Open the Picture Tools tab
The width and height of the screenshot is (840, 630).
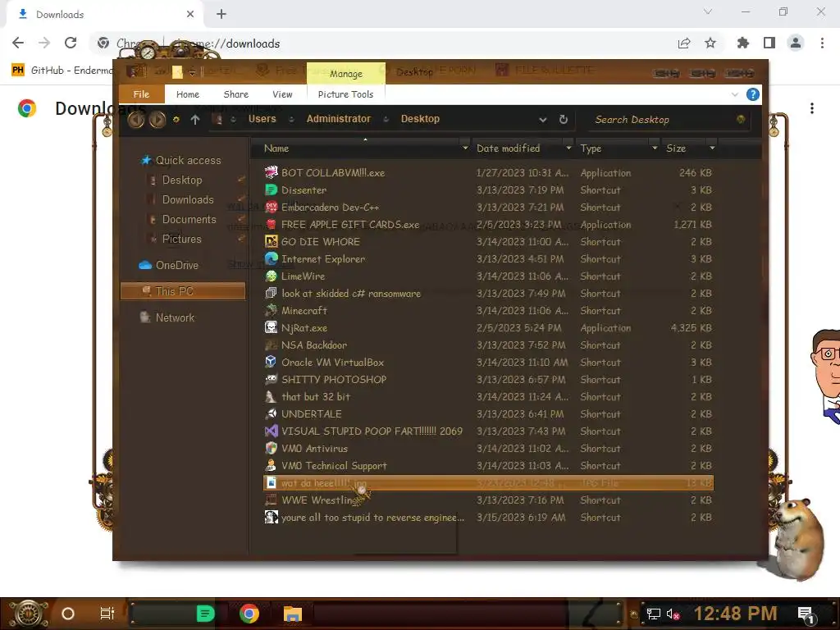(x=345, y=94)
